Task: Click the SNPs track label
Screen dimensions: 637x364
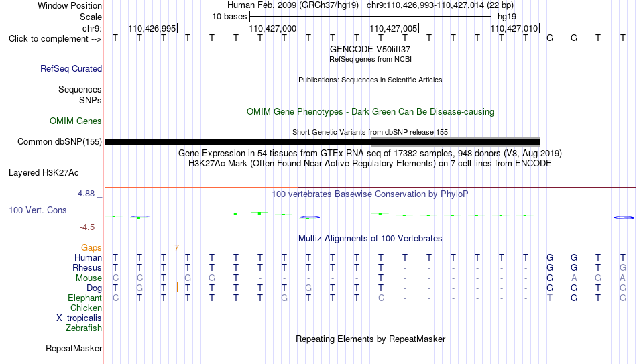Action: point(91,100)
